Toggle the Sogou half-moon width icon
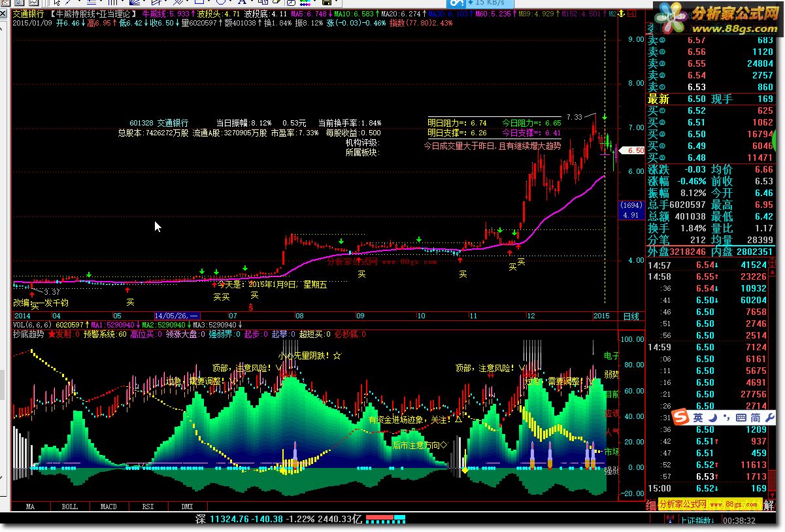Viewport: 785px width, 532px height. coord(713,418)
